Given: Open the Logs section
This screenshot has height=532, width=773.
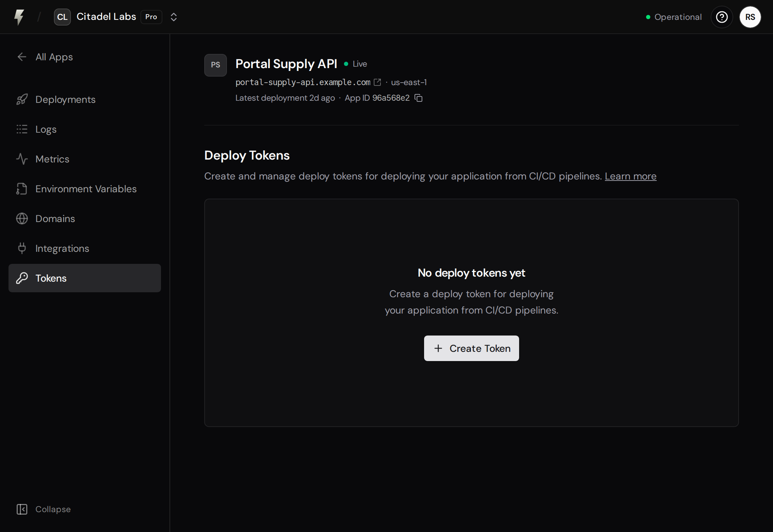Looking at the screenshot, I should (x=85, y=129).
